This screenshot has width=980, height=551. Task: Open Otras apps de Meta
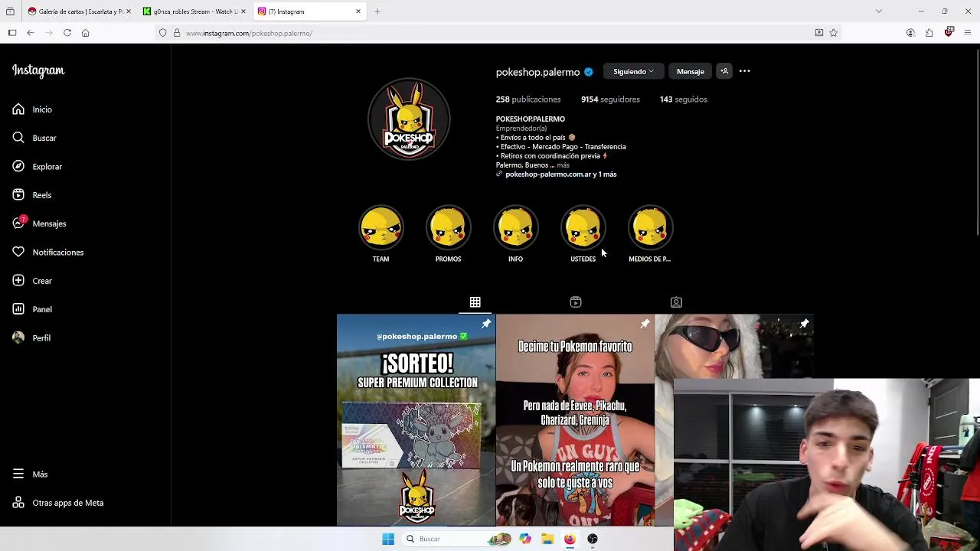(x=57, y=503)
